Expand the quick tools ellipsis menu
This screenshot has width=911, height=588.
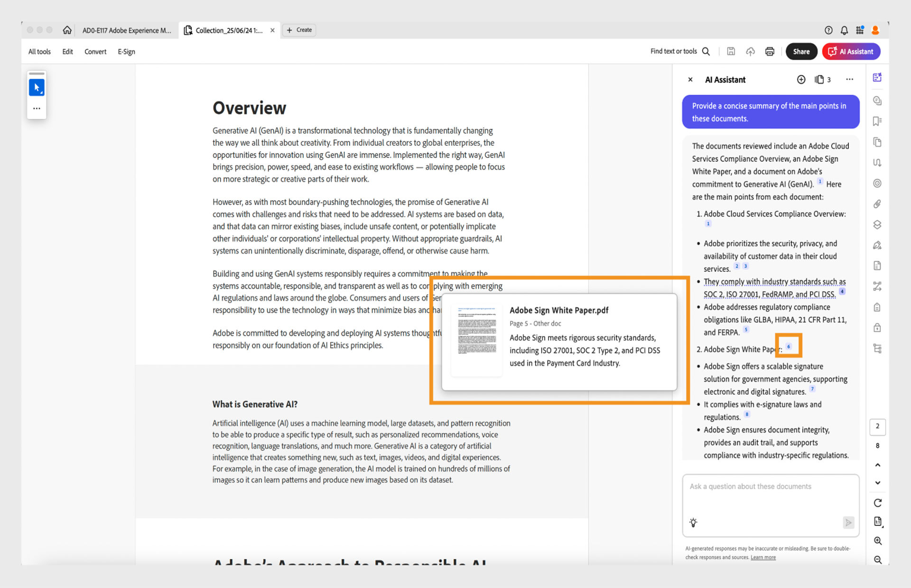pyautogui.click(x=37, y=109)
